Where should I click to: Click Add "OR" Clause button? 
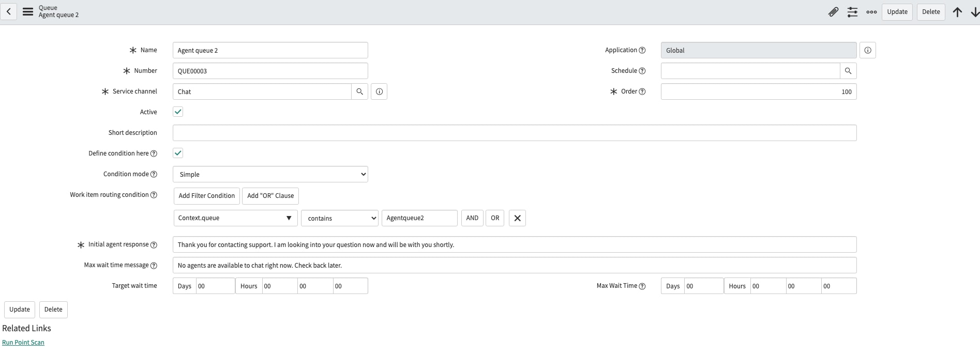tap(270, 196)
